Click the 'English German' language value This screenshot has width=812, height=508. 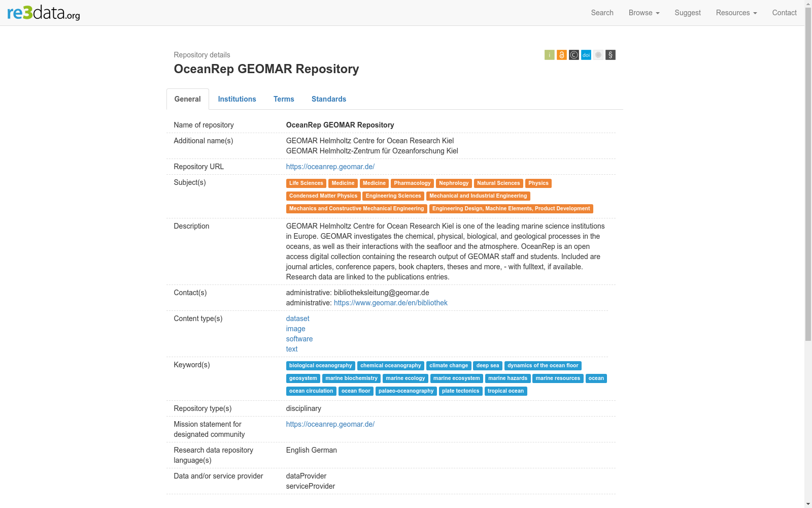click(x=312, y=450)
